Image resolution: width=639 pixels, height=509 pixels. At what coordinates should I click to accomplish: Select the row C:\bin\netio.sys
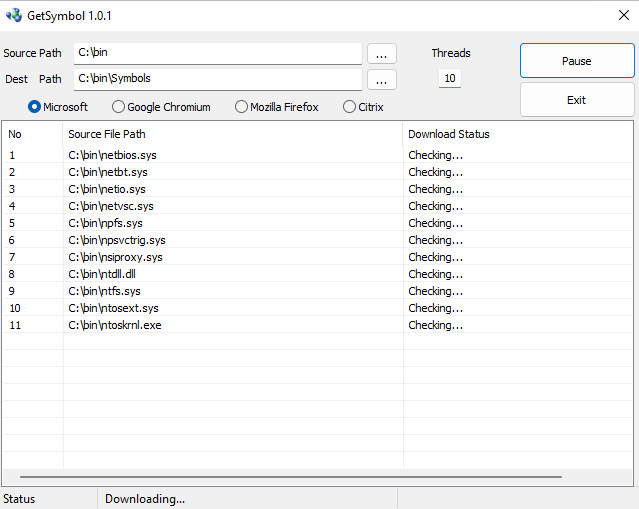click(317, 189)
